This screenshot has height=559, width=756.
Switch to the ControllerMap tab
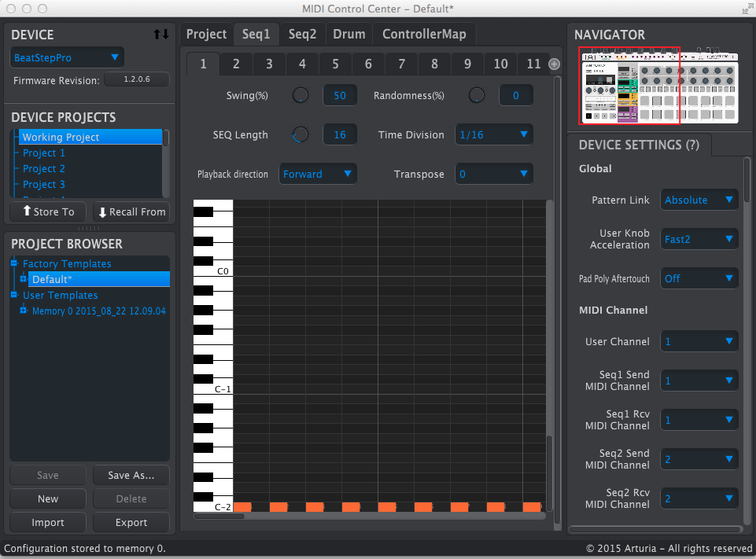(x=424, y=35)
